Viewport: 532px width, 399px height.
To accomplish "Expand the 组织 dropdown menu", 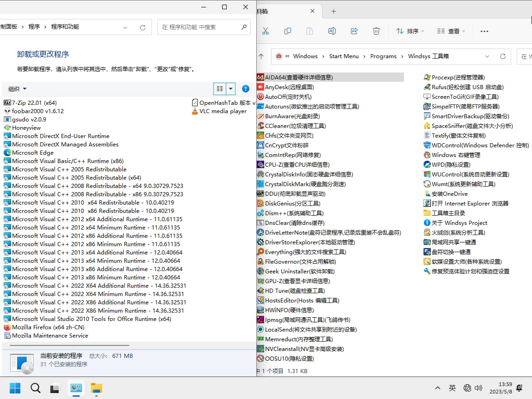I will (18, 89).
